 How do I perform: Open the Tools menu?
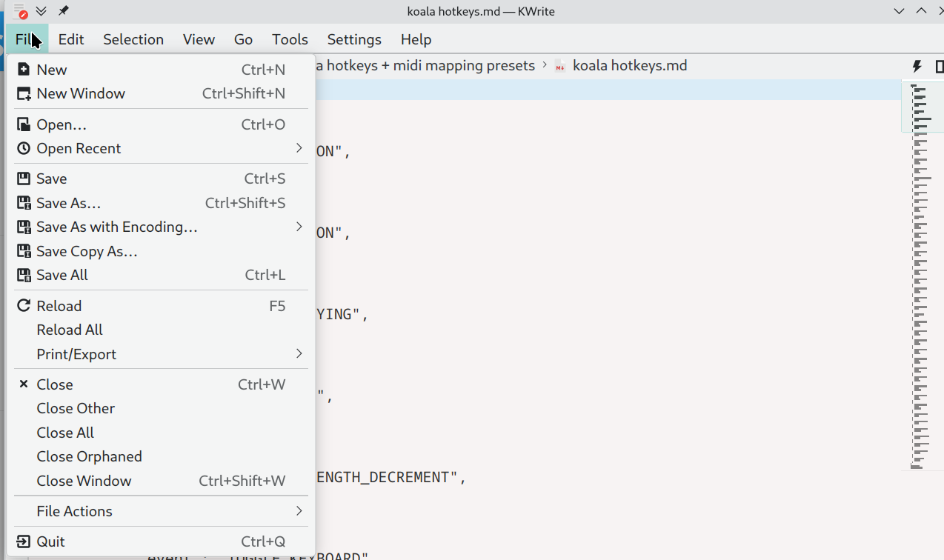tap(290, 39)
